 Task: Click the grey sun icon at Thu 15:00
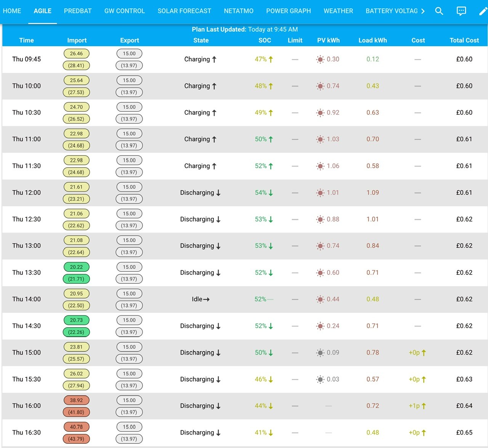(x=320, y=353)
